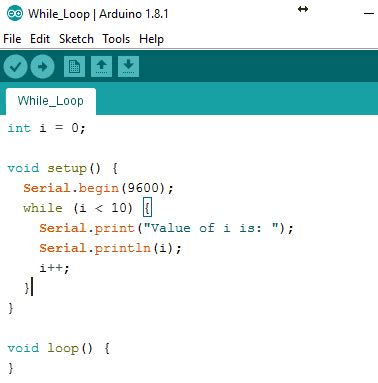Open the Sketch menu
378x383 pixels.
76,39
